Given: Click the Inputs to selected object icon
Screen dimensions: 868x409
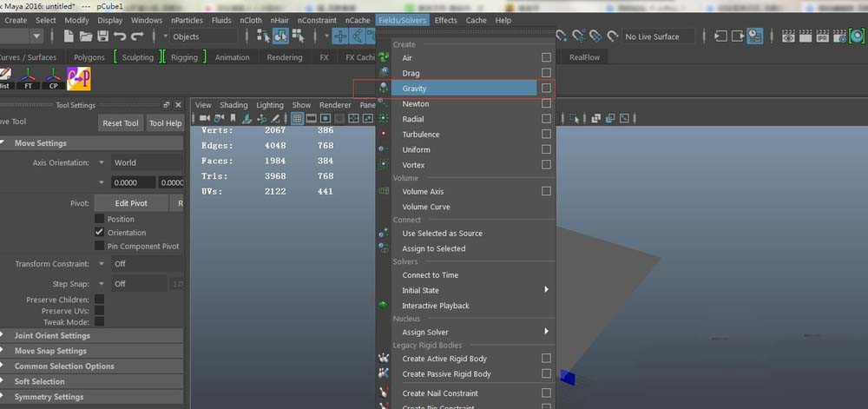Looking at the screenshot, I should click(720, 36).
